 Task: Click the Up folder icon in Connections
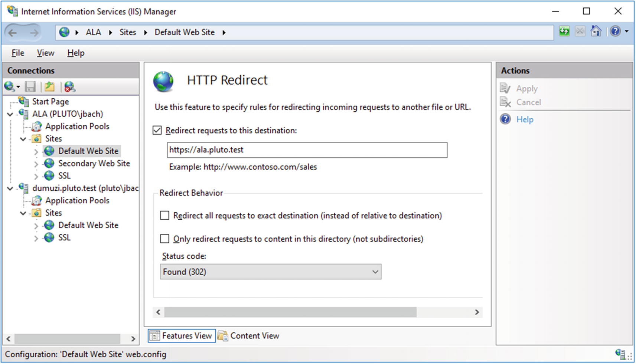click(49, 87)
